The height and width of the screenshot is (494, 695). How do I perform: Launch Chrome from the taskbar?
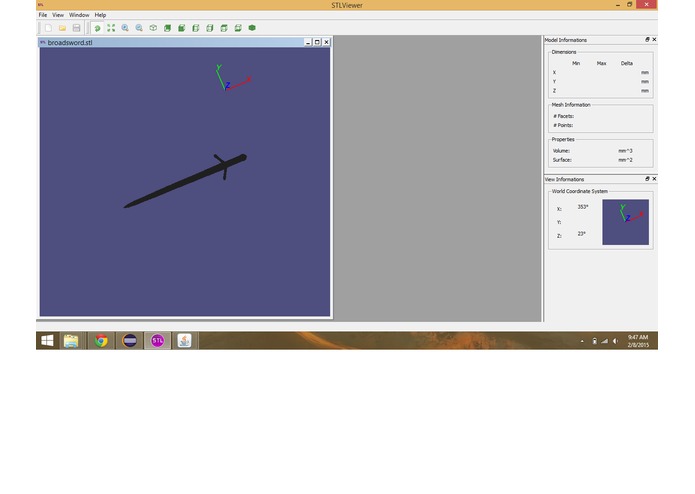pyautogui.click(x=101, y=341)
